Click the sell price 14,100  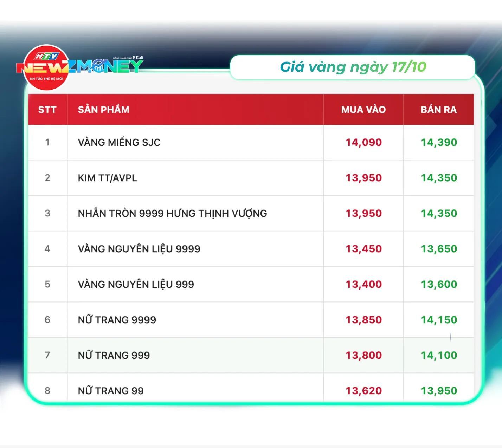pyautogui.click(x=439, y=355)
